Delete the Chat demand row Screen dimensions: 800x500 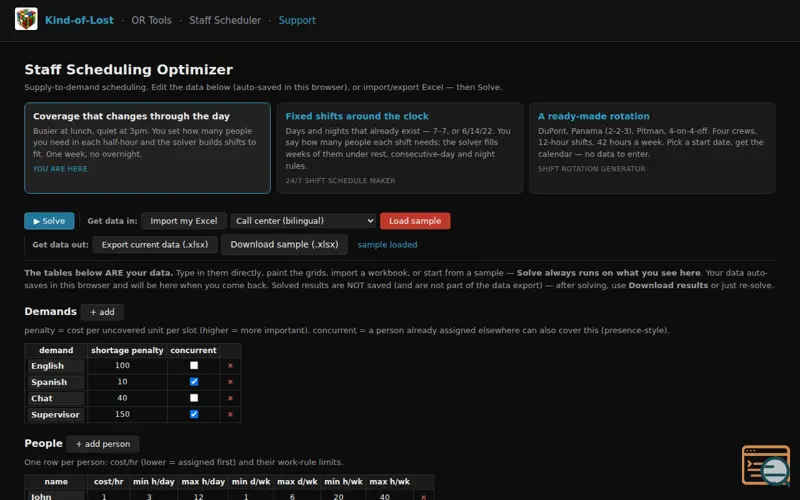(230, 398)
